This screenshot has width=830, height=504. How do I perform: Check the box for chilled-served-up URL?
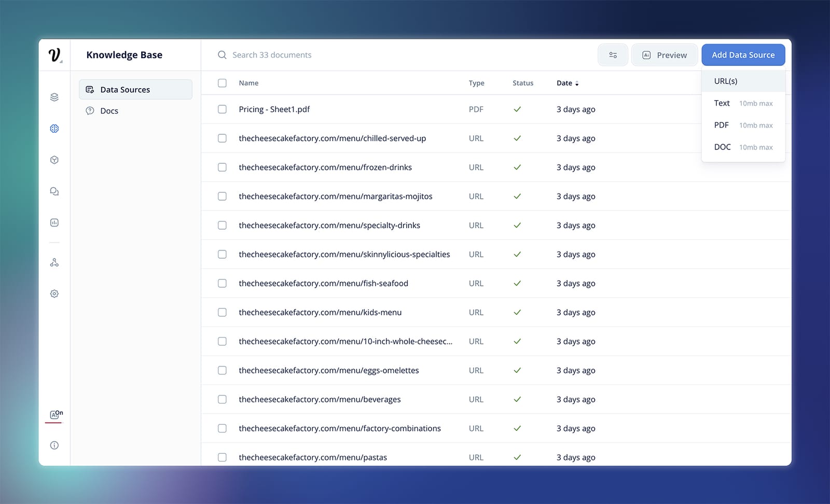222,138
